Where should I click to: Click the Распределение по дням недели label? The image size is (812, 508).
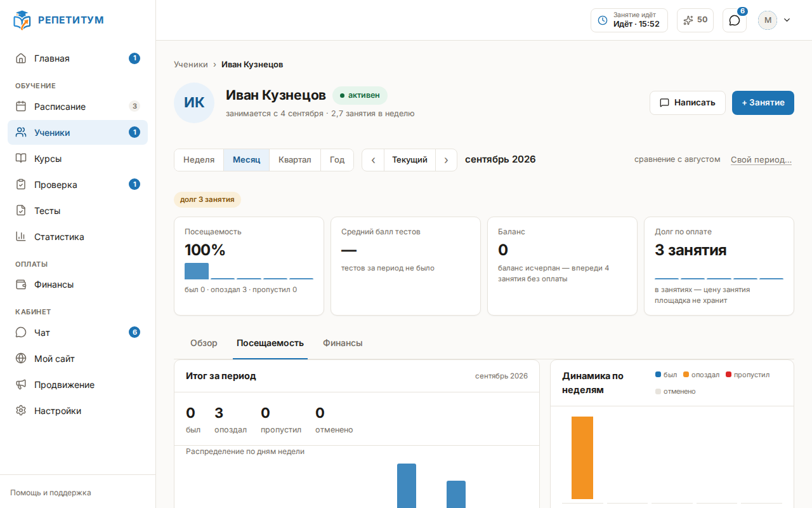click(245, 451)
